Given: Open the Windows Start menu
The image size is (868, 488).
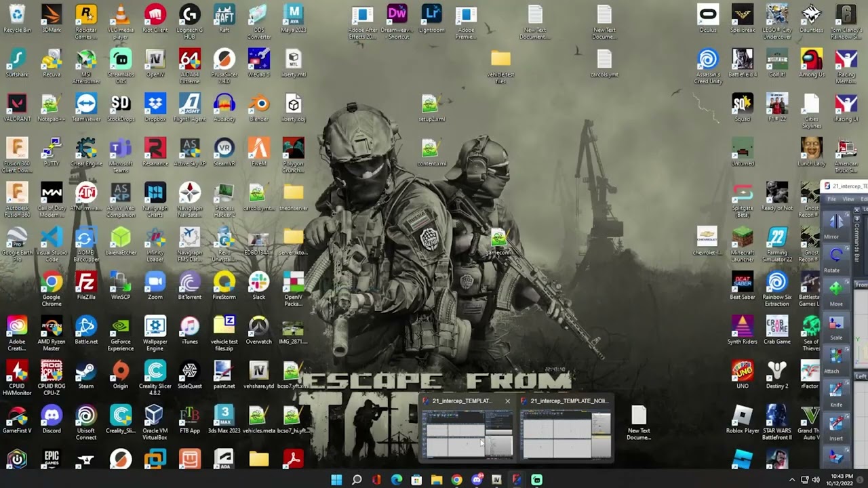Looking at the screenshot, I should click(336, 480).
